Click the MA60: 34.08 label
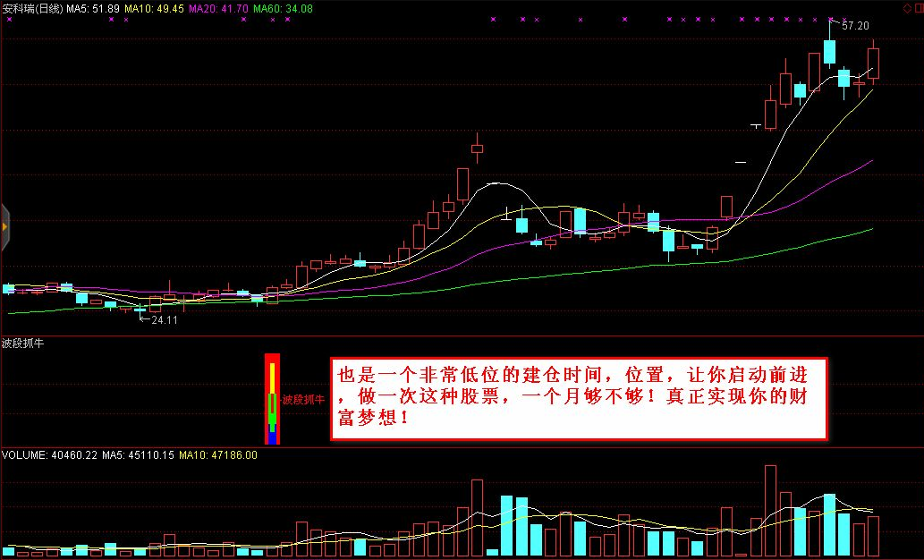924x560 pixels. 283,8
